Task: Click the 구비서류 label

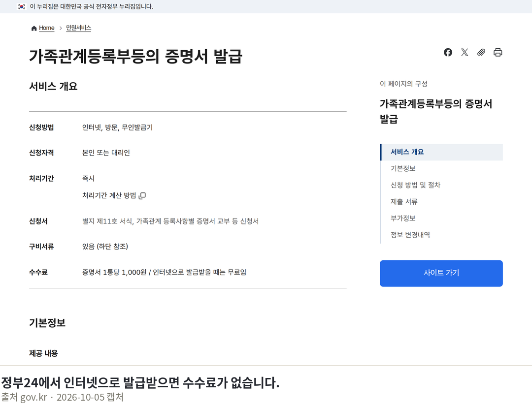Action: pos(41,247)
